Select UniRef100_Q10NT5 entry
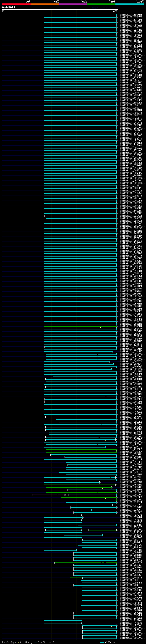This screenshot has height=644, width=146. coord(131,382)
